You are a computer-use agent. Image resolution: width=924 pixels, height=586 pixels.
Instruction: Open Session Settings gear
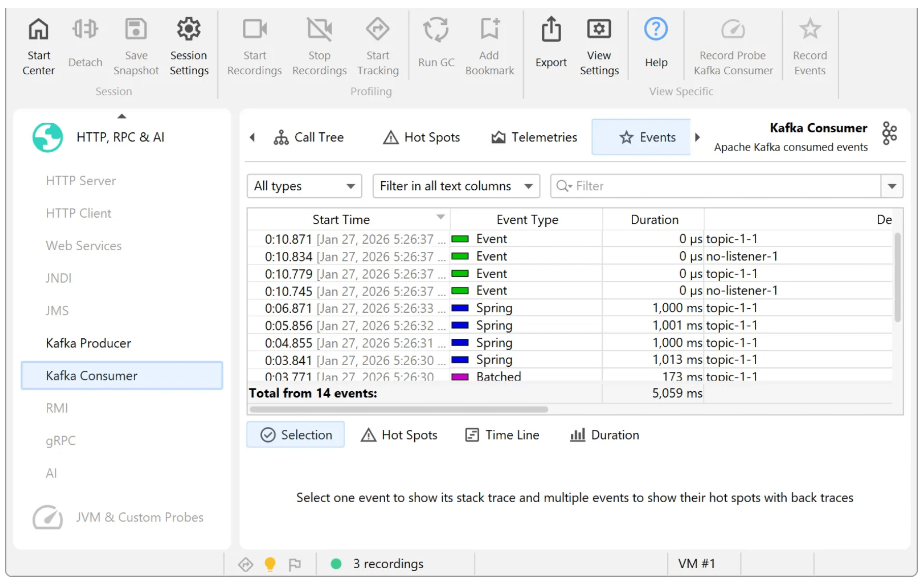(x=189, y=30)
